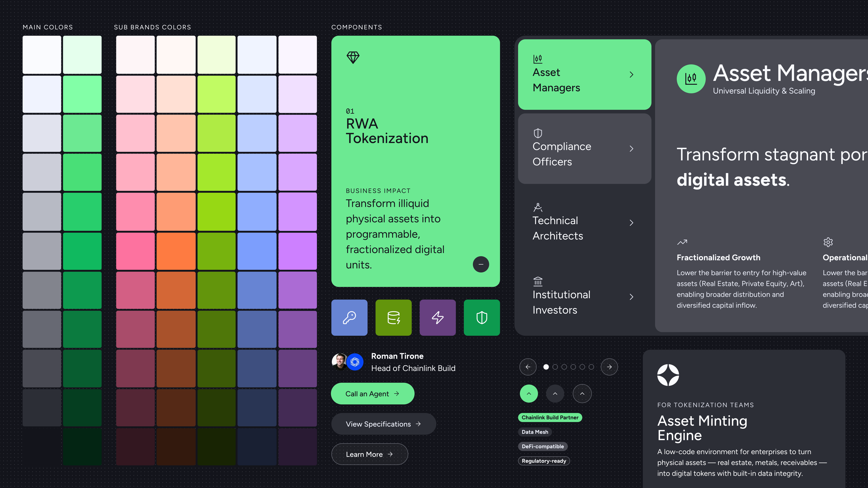Expand the Compliance Officers chevron arrow
The width and height of the screenshot is (868, 488).
pos(632,148)
